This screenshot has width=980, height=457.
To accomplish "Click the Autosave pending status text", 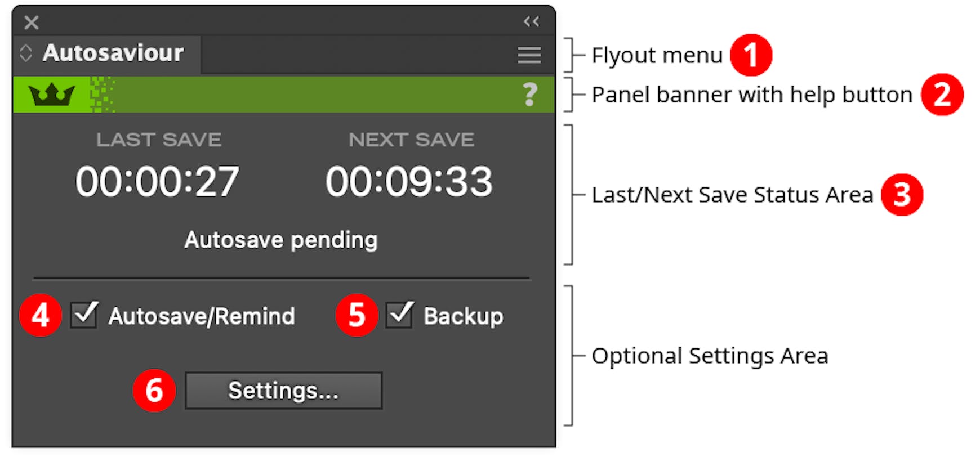I will tap(280, 239).
